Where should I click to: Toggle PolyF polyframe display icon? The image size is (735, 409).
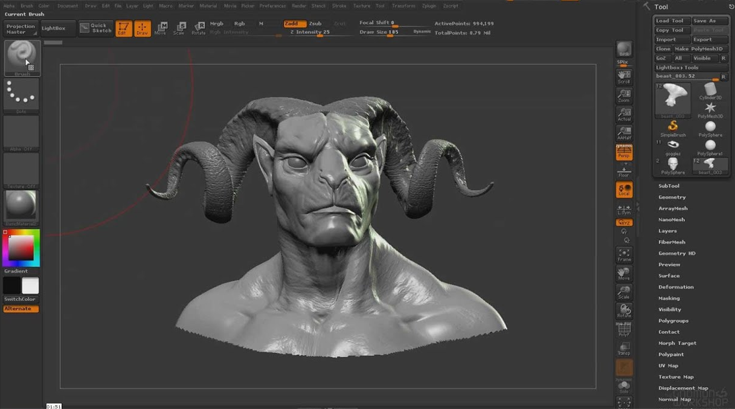tap(624, 330)
